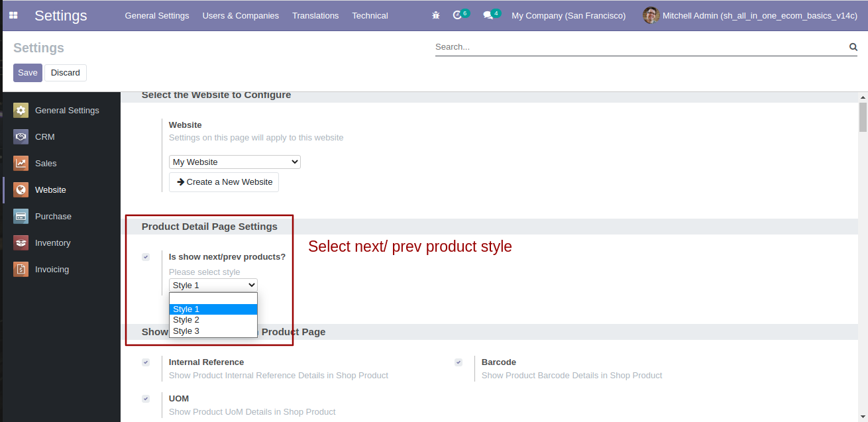868x422 pixels.
Task: Choose Style 3 option in list
Action: click(213, 331)
